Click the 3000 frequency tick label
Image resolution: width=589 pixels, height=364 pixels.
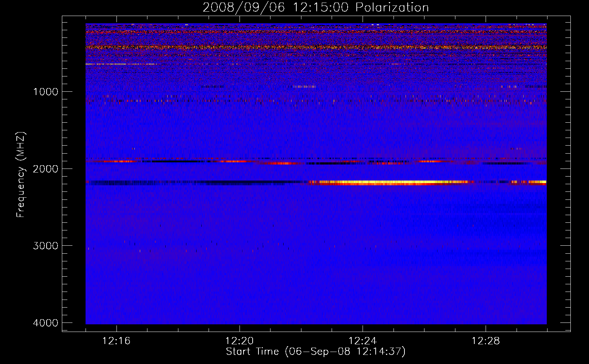[x=46, y=246]
